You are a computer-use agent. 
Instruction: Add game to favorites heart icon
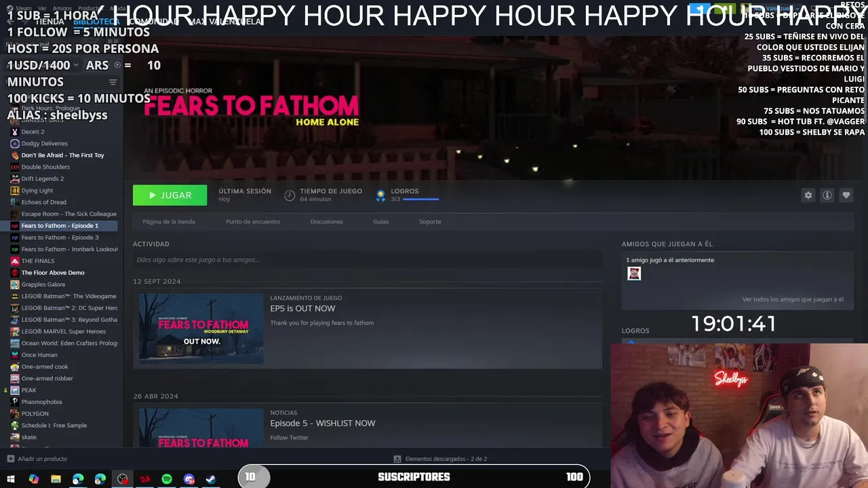[x=846, y=195]
